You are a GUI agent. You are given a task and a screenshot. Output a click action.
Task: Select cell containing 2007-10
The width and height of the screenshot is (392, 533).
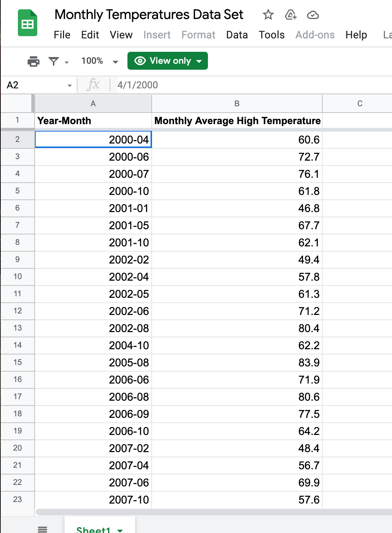(93, 500)
